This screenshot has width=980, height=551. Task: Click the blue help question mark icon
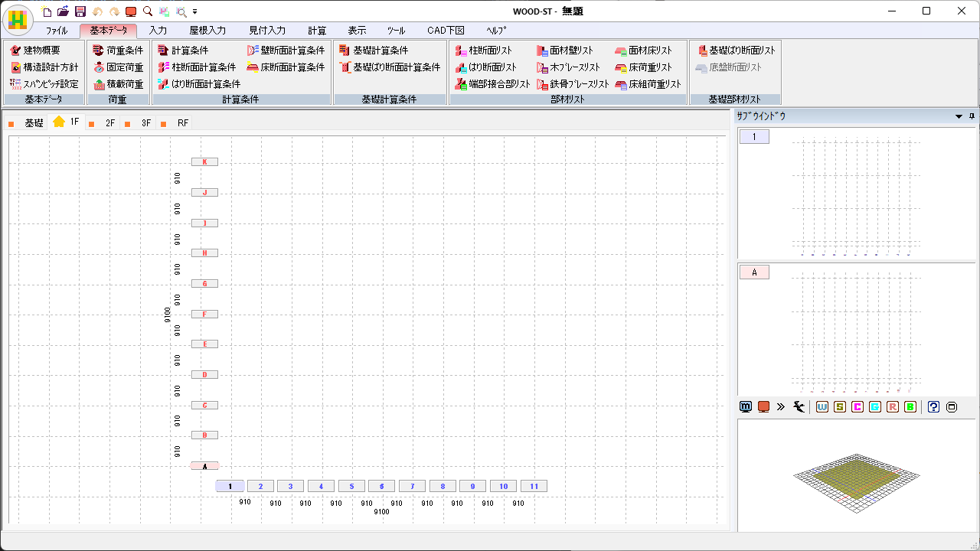933,407
